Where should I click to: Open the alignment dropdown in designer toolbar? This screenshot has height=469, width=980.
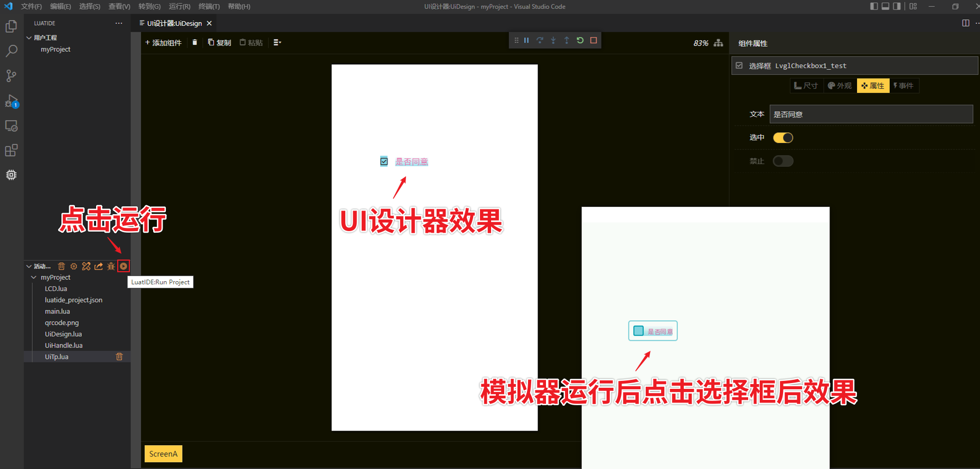[277, 43]
